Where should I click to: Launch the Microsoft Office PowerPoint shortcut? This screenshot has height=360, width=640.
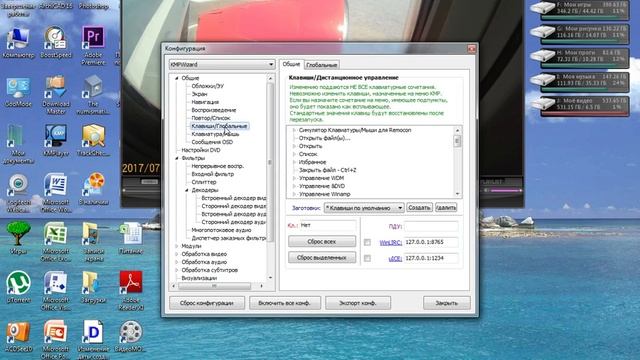tap(56, 340)
